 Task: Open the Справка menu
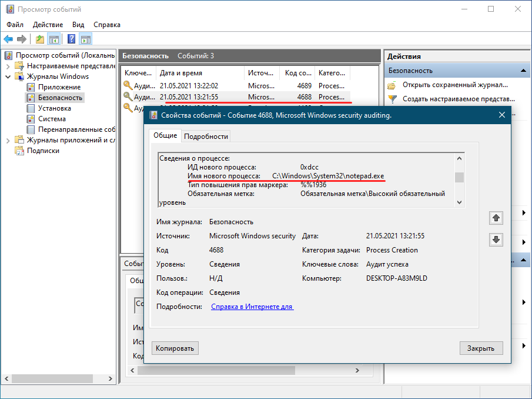(x=107, y=25)
